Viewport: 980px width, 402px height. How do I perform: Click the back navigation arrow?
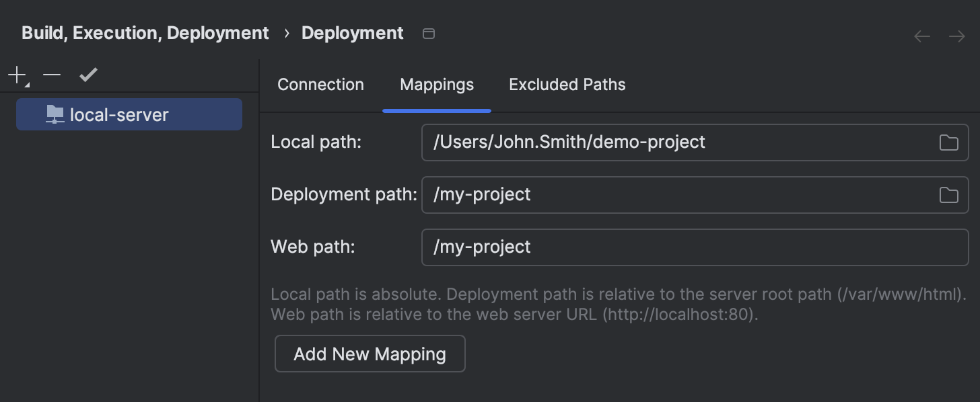click(x=921, y=36)
